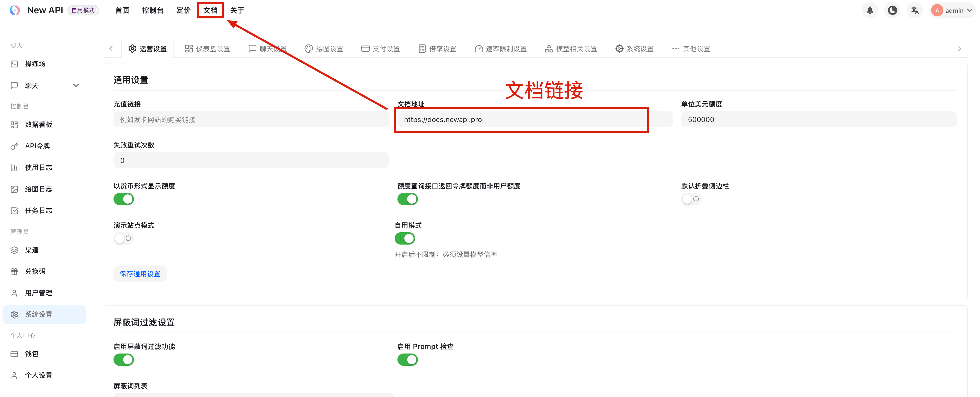
Task: Open 定价 in top navigation
Action: click(183, 10)
